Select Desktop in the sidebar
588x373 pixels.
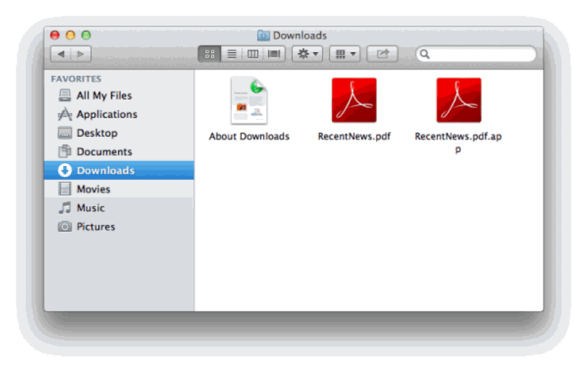point(97,132)
